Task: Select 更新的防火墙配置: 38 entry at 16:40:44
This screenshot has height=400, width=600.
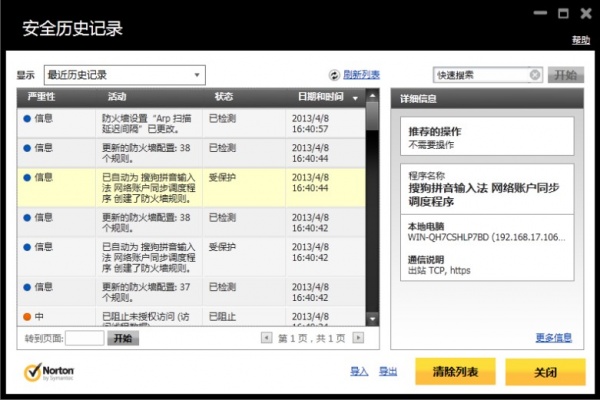Action: click(191, 153)
